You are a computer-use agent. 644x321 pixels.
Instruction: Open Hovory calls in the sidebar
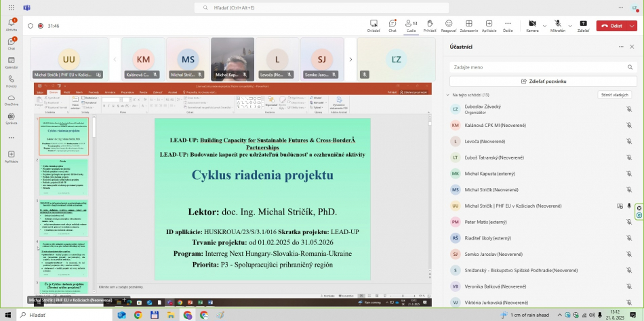pyautogui.click(x=11, y=81)
